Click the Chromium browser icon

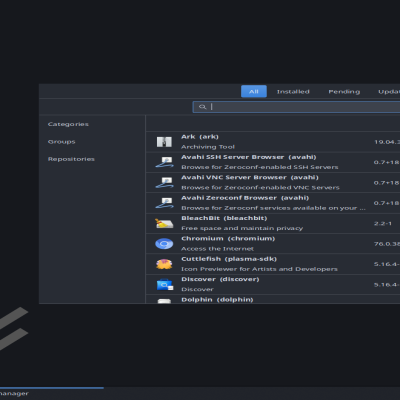(x=164, y=244)
